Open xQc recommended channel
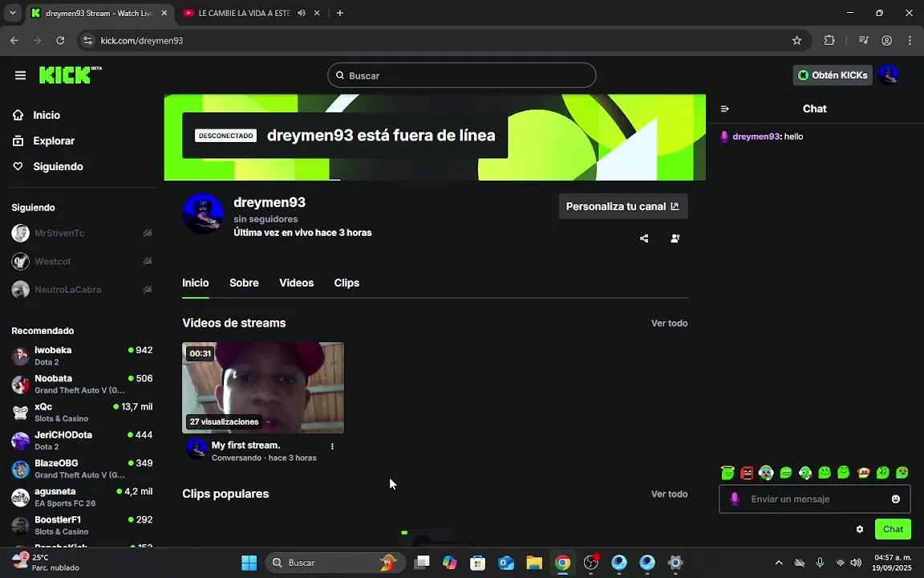 pos(82,413)
